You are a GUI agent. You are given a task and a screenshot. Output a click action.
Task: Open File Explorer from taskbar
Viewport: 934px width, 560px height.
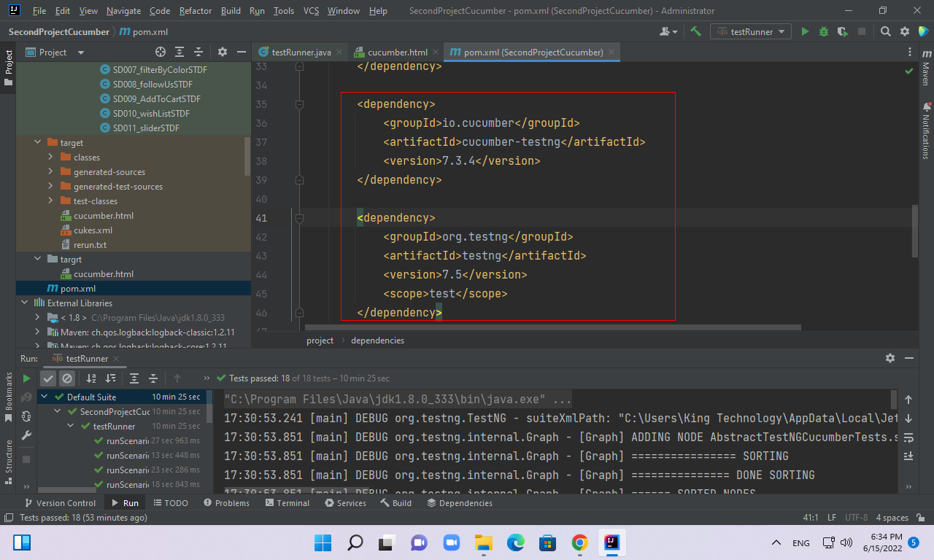pyautogui.click(x=483, y=542)
